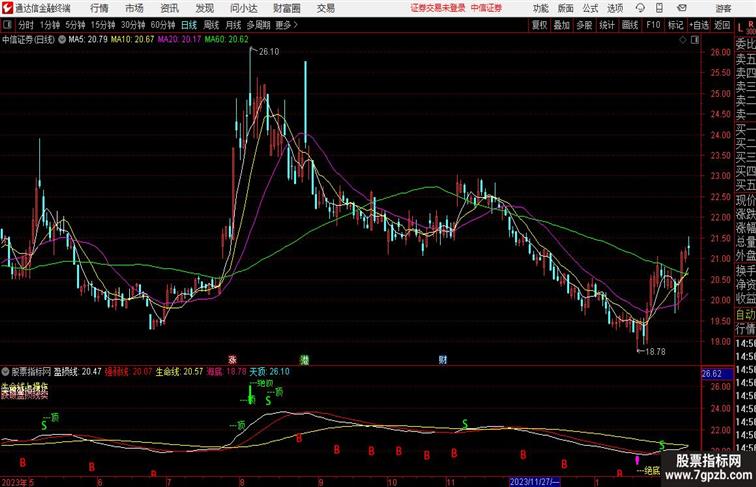756x487 pixels.
Task: Click the diamond icon above the chart
Action: pyautogui.click(x=683, y=40)
